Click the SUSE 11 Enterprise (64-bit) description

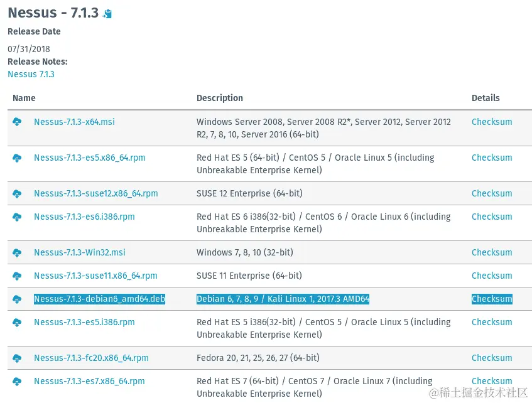tap(249, 276)
